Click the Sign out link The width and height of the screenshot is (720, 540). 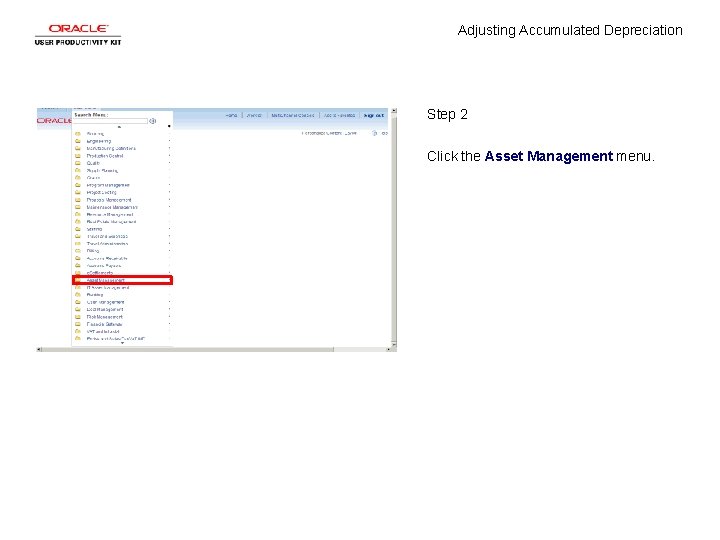(374, 115)
